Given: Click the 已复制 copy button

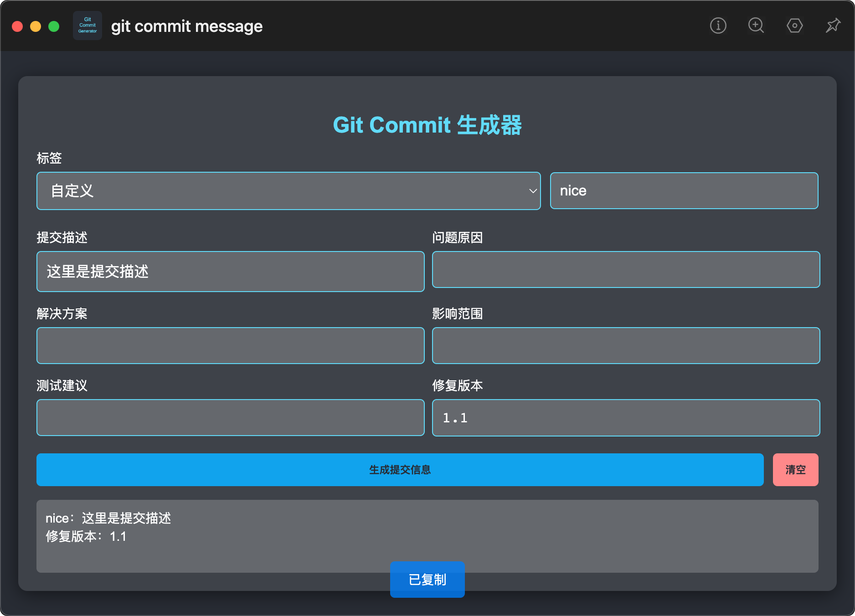Looking at the screenshot, I should pyautogui.click(x=427, y=580).
